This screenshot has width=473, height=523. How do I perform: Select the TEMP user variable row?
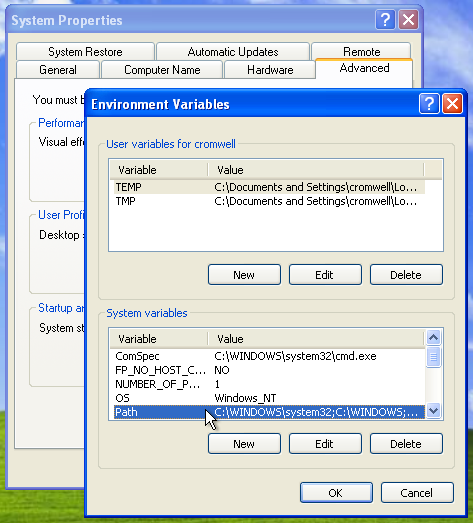pos(270,187)
